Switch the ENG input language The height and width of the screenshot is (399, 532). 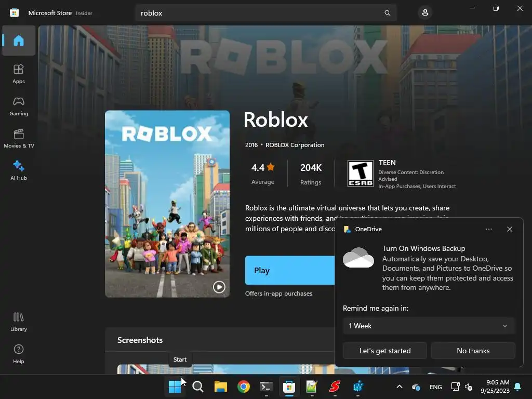click(436, 387)
